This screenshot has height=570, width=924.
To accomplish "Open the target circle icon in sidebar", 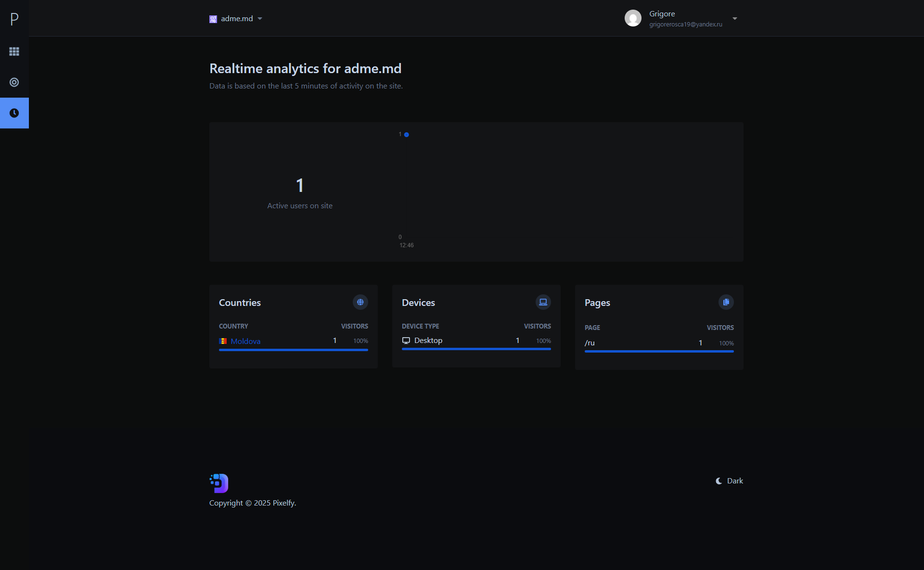I will coord(14,82).
